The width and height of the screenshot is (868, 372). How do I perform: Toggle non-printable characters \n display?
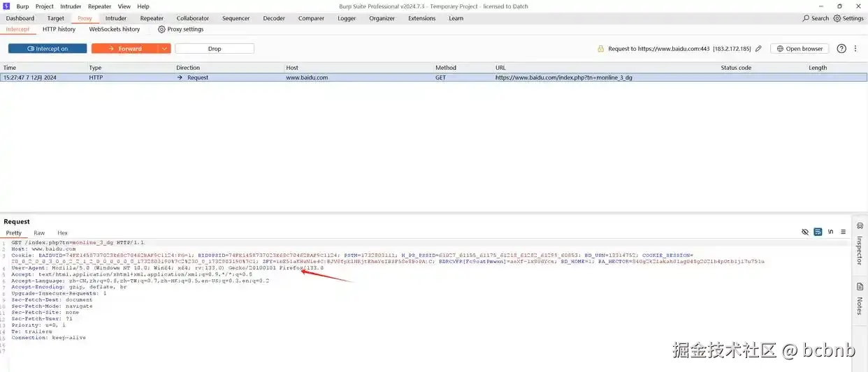coord(830,232)
